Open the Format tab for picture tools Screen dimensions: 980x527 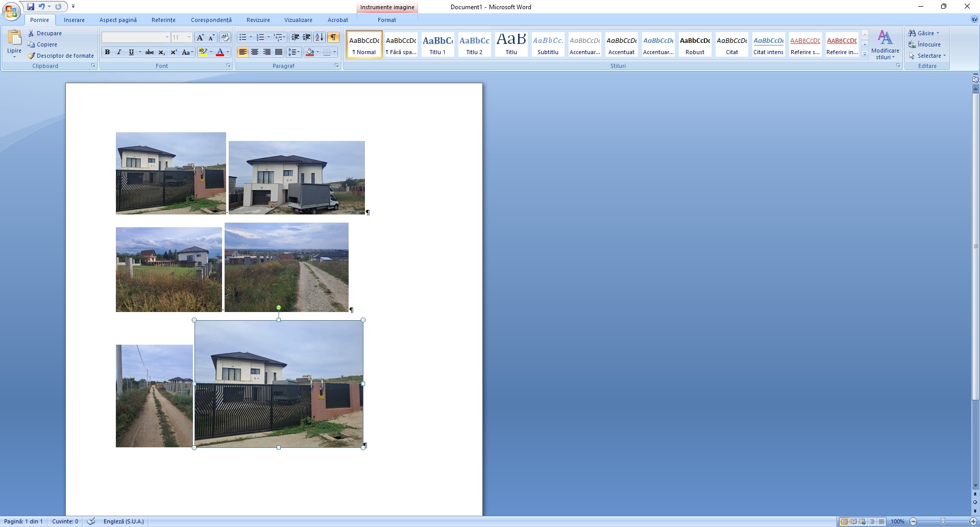pos(386,20)
